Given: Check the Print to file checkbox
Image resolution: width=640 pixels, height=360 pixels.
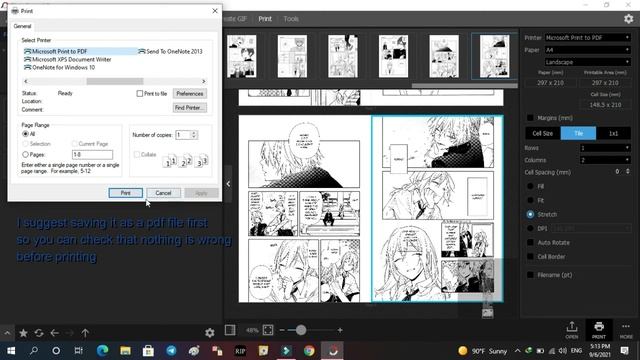Looking at the screenshot, I should [140, 93].
